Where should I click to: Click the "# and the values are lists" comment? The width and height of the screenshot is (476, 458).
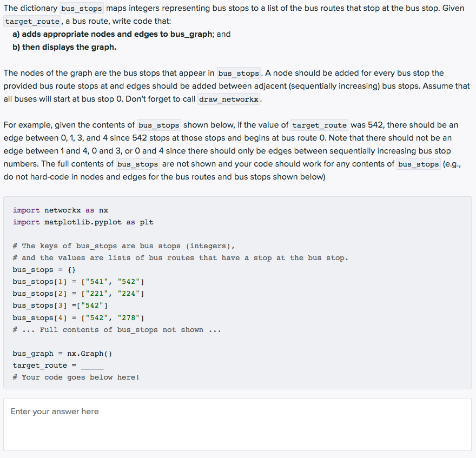[x=180, y=258]
